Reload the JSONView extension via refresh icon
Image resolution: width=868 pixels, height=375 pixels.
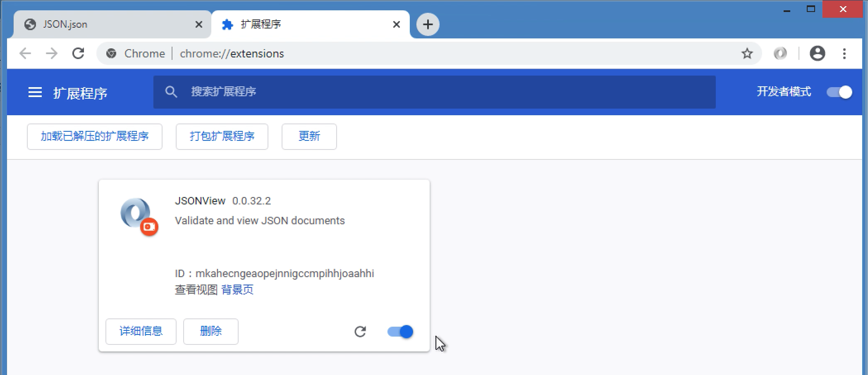pyautogui.click(x=360, y=332)
